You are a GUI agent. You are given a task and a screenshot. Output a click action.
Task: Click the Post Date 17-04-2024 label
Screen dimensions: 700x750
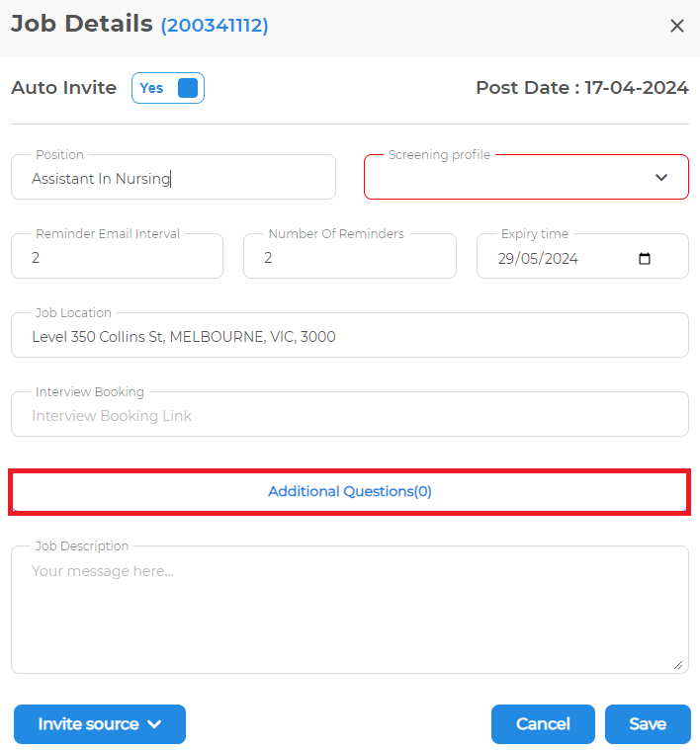[582, 88]
